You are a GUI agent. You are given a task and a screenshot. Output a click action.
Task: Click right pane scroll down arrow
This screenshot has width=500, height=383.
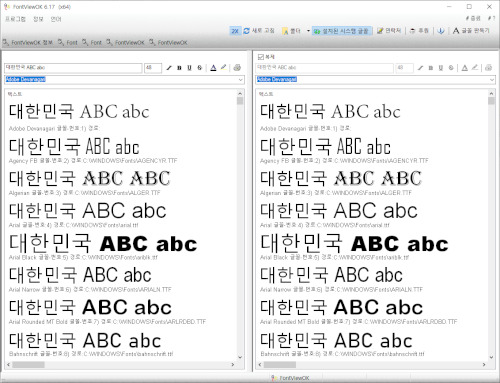491,357
